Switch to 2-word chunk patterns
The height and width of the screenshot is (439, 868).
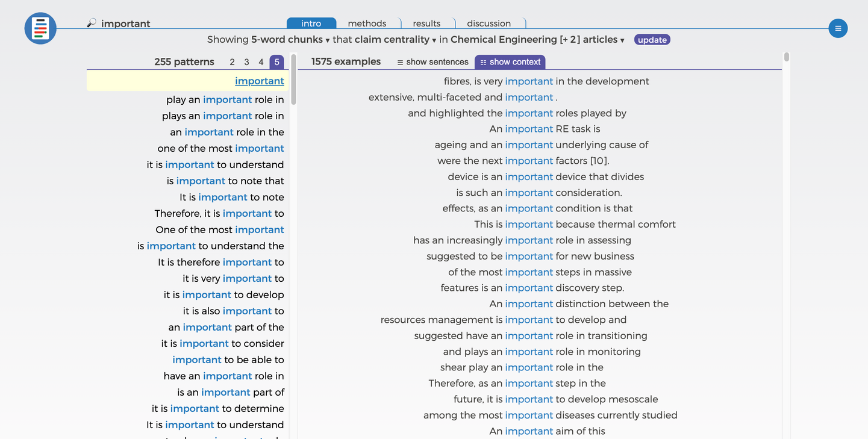(232, 62)
